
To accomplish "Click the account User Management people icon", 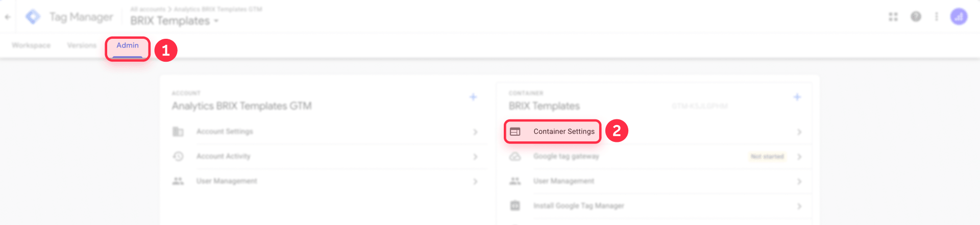I will 178,181.
